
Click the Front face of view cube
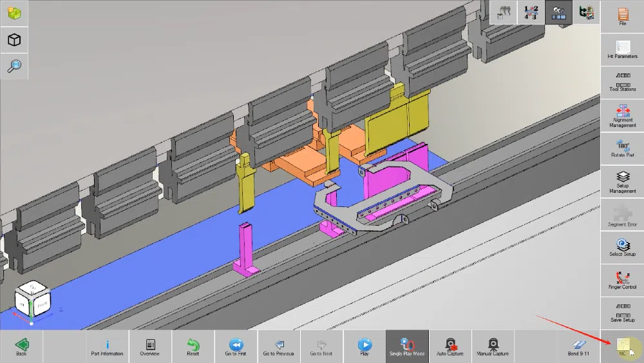42,306
